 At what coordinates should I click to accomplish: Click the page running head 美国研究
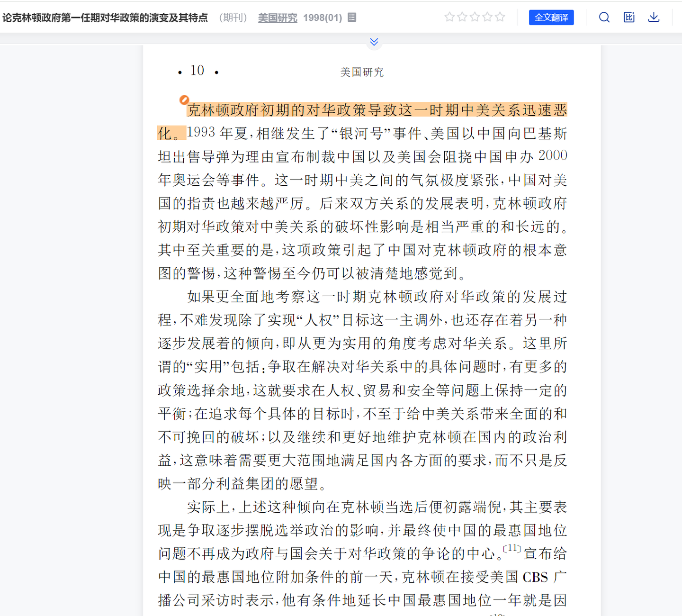coord(362,72)
